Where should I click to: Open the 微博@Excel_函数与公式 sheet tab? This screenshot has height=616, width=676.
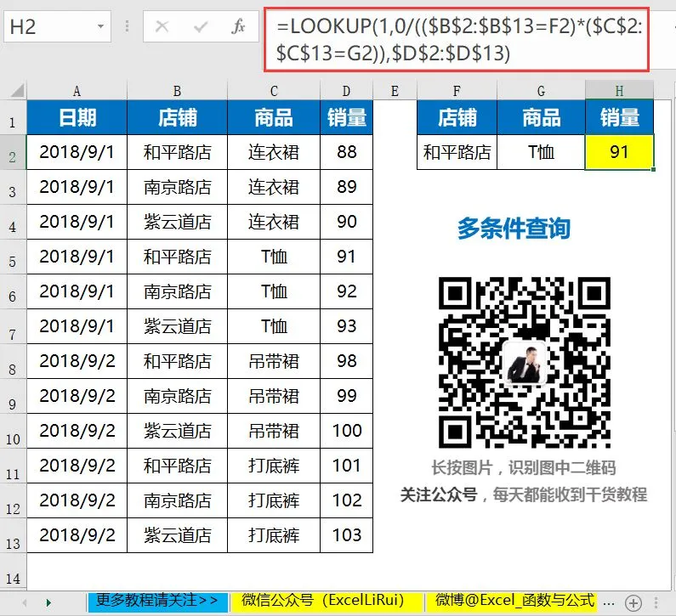click(x=513, y=602)
